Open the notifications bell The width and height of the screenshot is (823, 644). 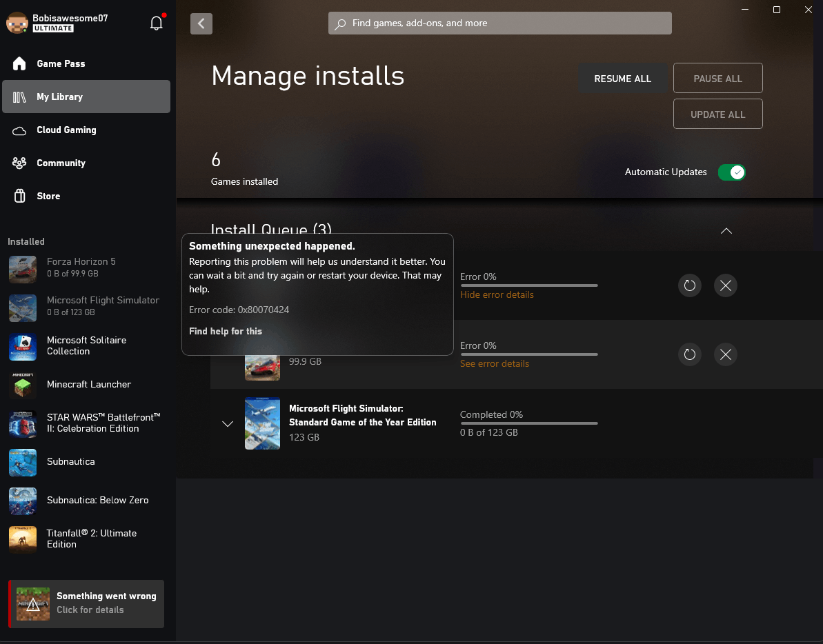click(x=157, y=23)
